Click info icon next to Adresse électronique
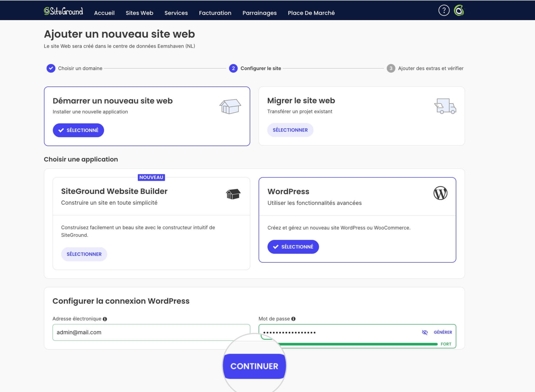535x392 pixels. tap(105, 319)
